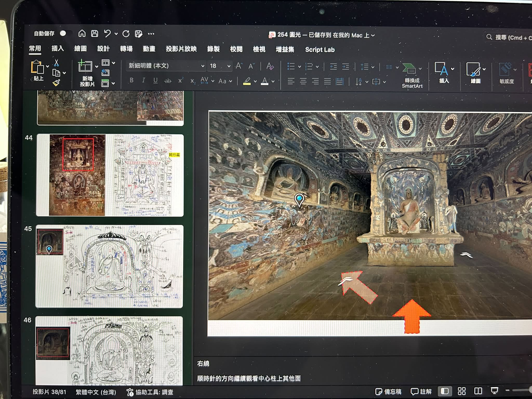
Task: Expand the 新增投影片 layout arrow
Action: pos(97,67)
